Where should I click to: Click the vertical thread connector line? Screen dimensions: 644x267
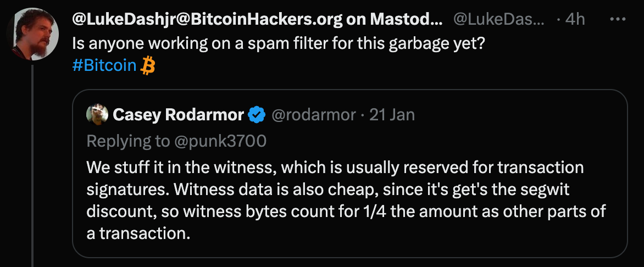32,165
